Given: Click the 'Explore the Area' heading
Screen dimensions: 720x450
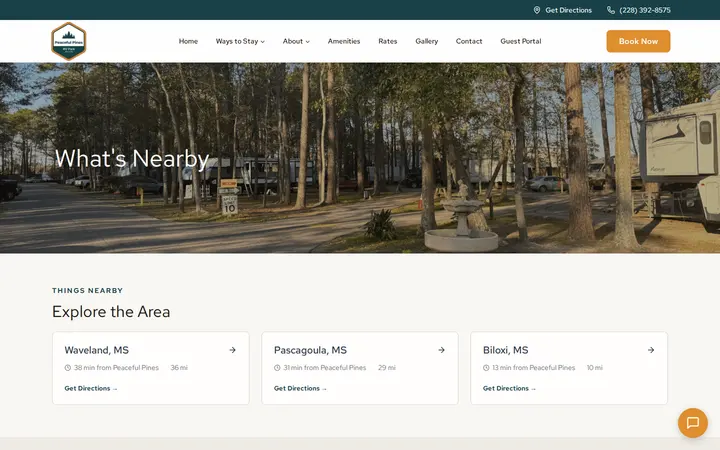Looking at the screenshot, I should click(111, 312).
